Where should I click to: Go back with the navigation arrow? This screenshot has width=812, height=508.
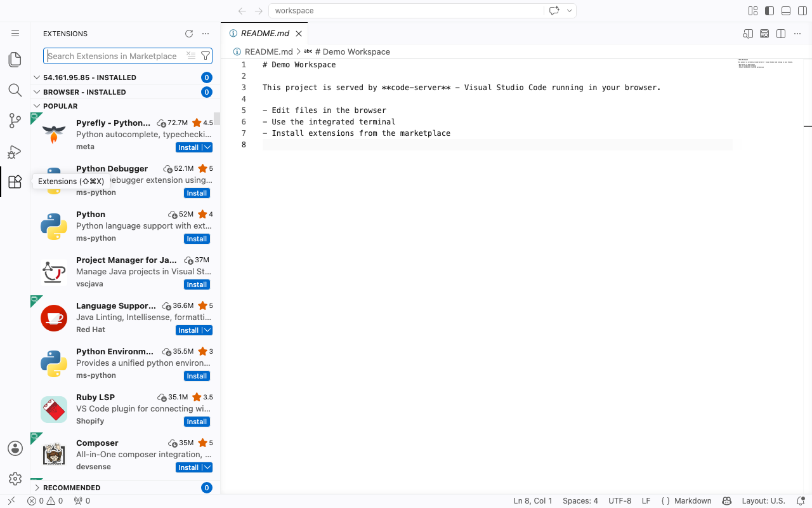(242, 11)
